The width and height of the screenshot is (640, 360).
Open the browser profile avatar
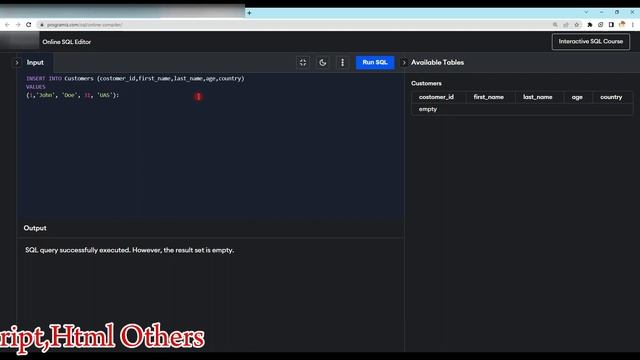[x=622, y=24]
